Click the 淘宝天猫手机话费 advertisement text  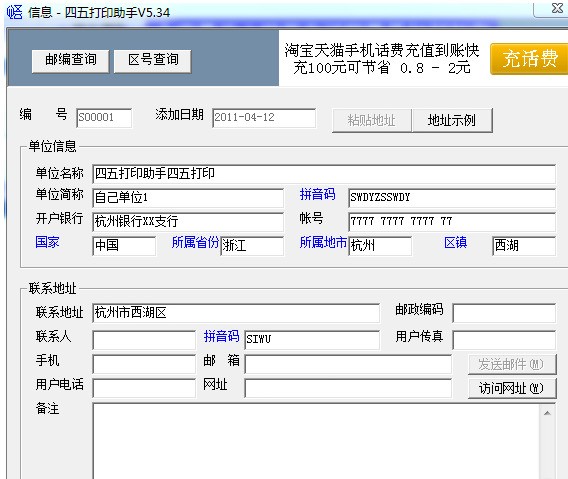(381, 59)
